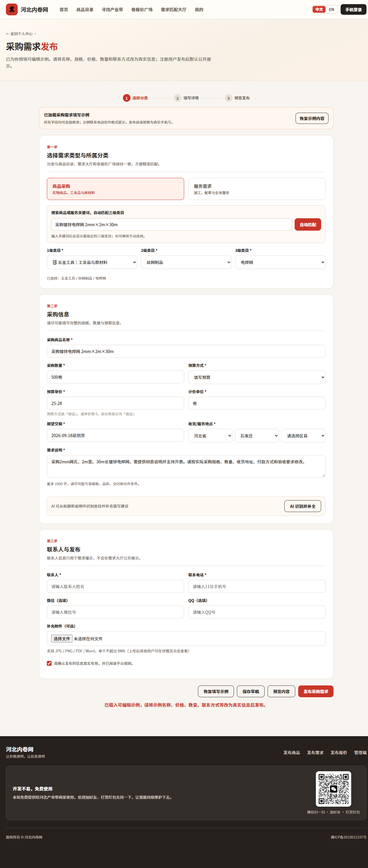Go to 寻找产业带 in navigation
The width and height of the screenshot is (368, 868).
tap(113, 10)
